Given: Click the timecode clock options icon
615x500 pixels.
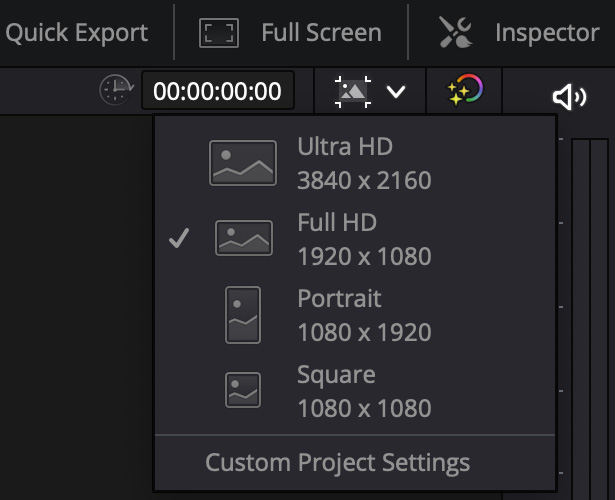Looking at the screenshot, I should 116,90.
